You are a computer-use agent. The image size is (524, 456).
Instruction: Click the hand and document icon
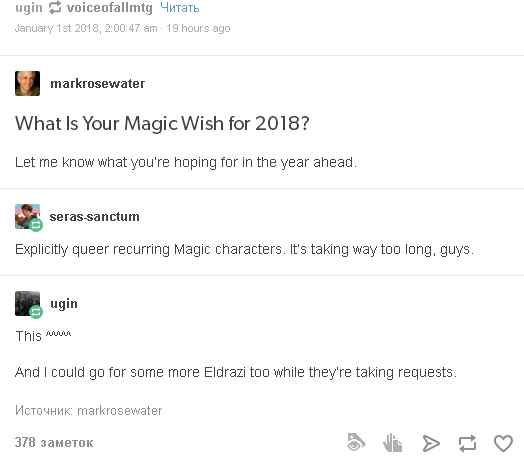coord(392,443)
